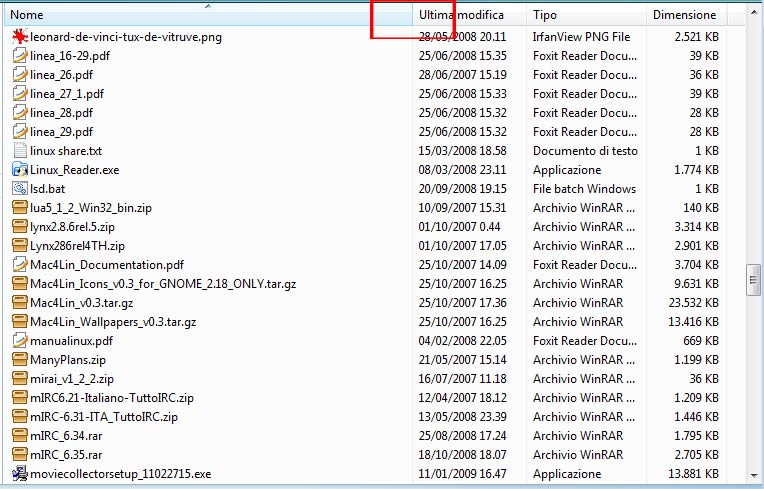The image size is (764, 489).
Task: Click date 11/01/2009 16.47
Action: (462, 474)
